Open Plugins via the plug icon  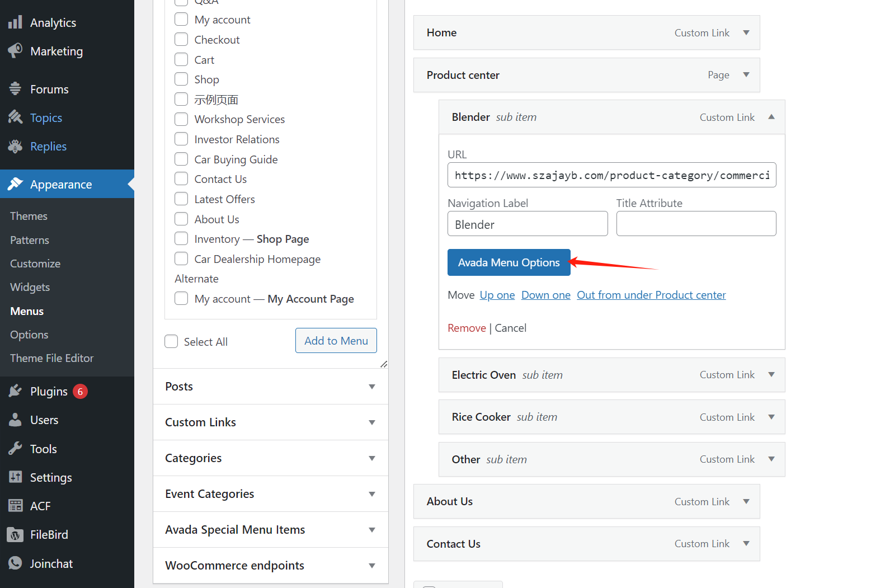pyautogui.click(x=15, y=391)
